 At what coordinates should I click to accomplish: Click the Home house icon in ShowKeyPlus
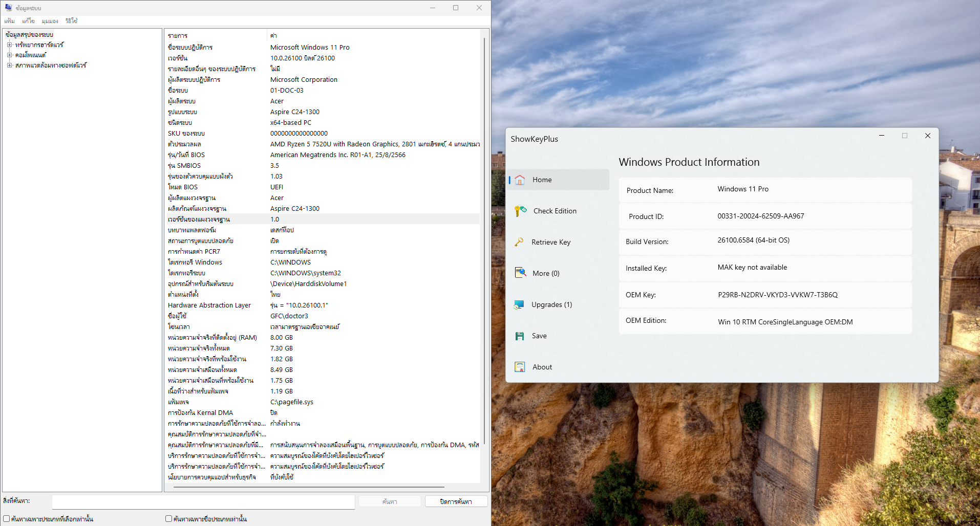[x=520, y=180]
